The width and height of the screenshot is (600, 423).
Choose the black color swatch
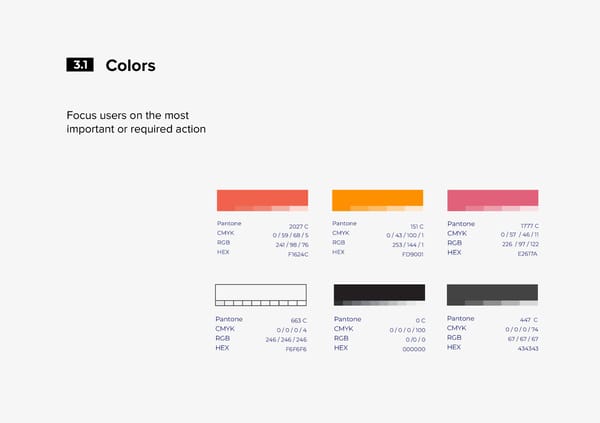click(378, 292)
